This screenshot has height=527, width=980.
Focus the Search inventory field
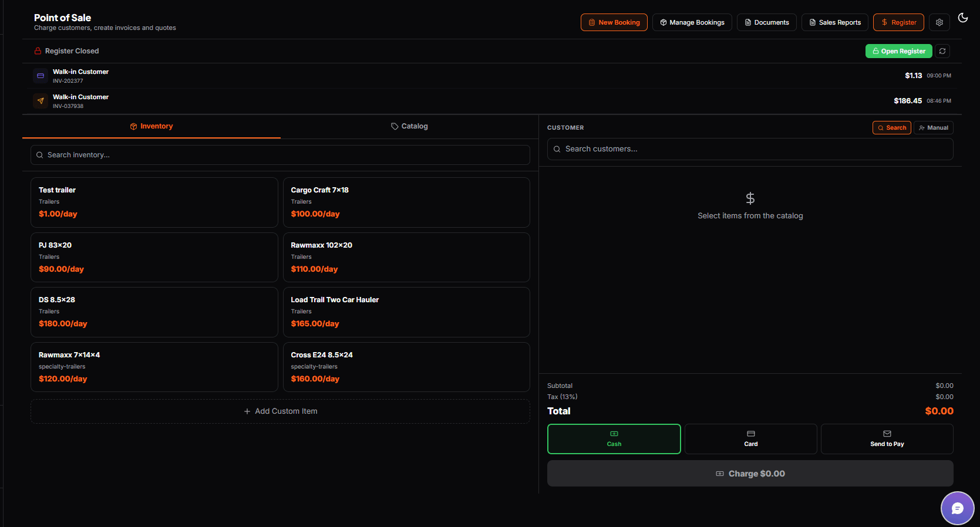[x=280, y=155]
